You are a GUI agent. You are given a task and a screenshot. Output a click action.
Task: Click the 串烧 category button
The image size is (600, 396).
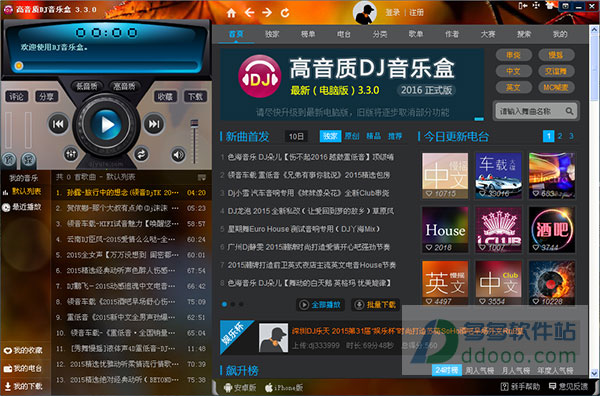pos(514,55)
